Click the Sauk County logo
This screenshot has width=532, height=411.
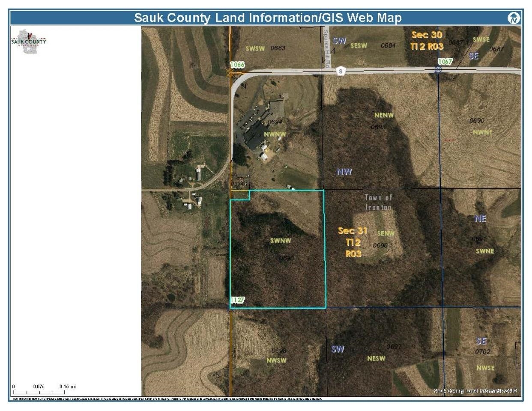click(x=29, y=42)
